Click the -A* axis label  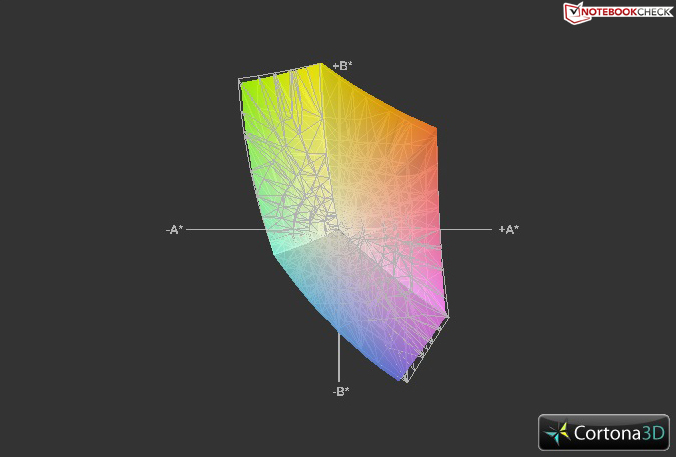(174, 230)
